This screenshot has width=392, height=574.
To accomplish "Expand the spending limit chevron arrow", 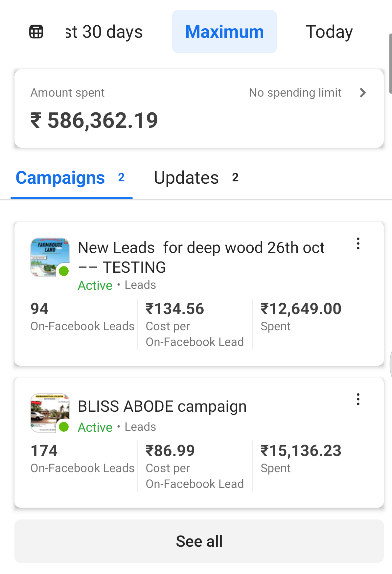I will [363, 93].
